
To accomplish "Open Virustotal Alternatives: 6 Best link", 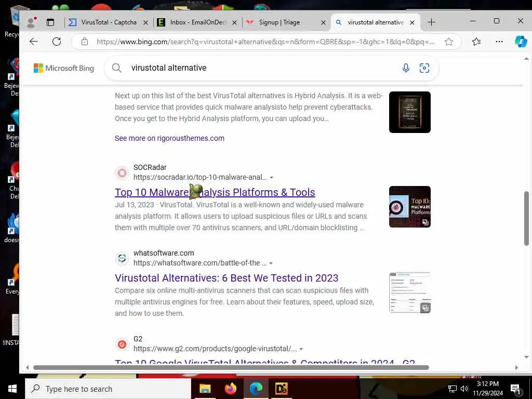I will tap(227, 278).
